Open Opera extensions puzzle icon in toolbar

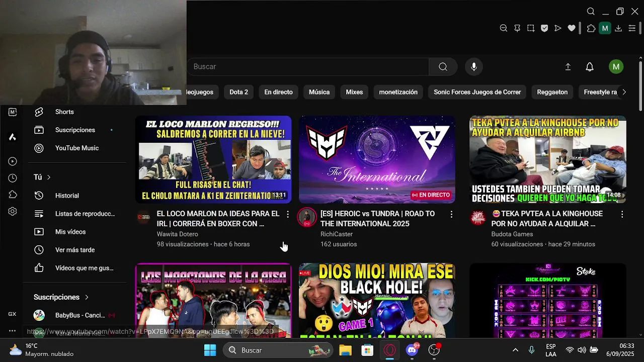pos(591,28)
